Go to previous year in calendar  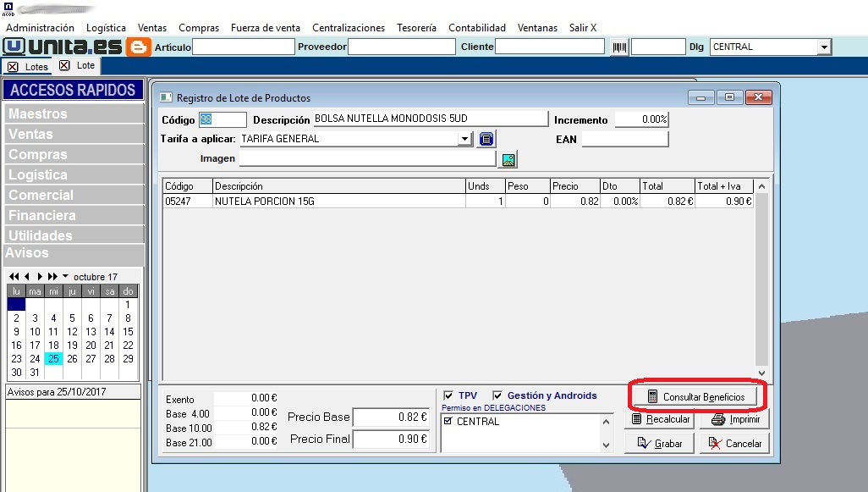point(14,276)
